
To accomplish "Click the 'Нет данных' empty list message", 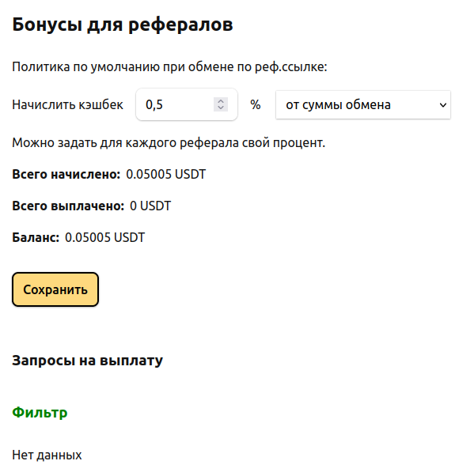I will (x=47, y=455).
